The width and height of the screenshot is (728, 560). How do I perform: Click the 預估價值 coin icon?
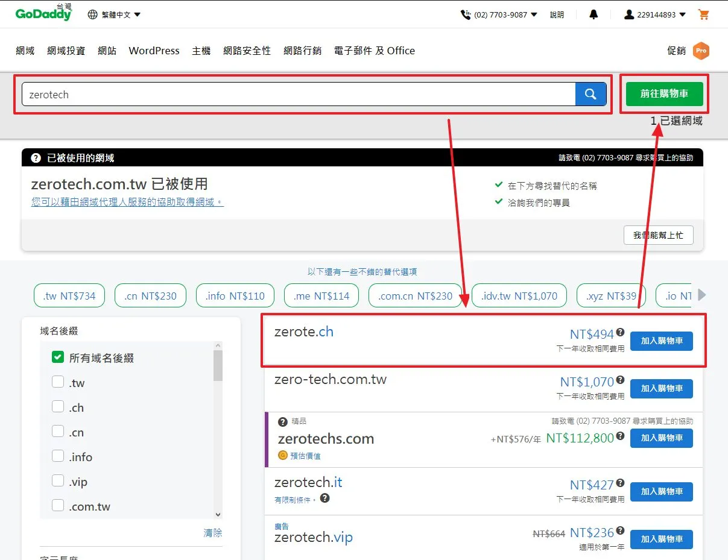tap(282, 455)
